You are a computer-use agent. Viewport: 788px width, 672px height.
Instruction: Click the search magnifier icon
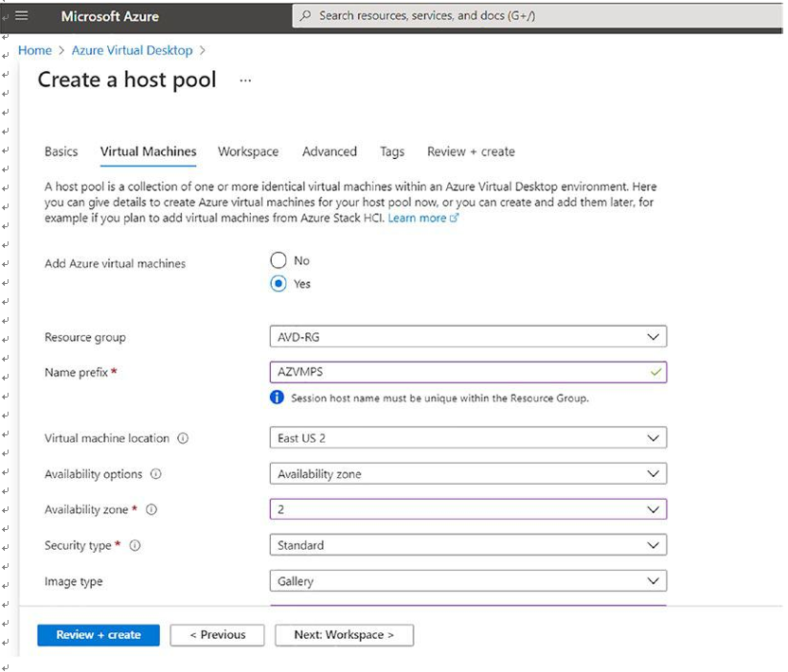point(305,15)
